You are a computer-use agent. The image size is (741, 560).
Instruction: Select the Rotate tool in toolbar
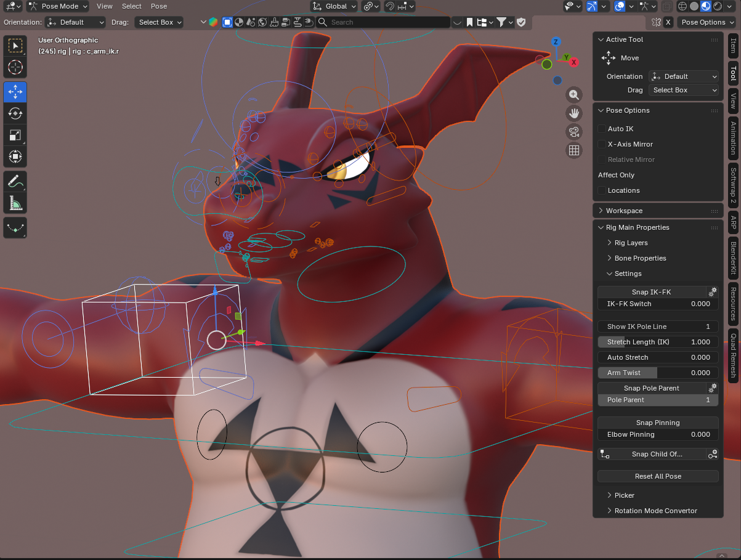coord(15,113)
